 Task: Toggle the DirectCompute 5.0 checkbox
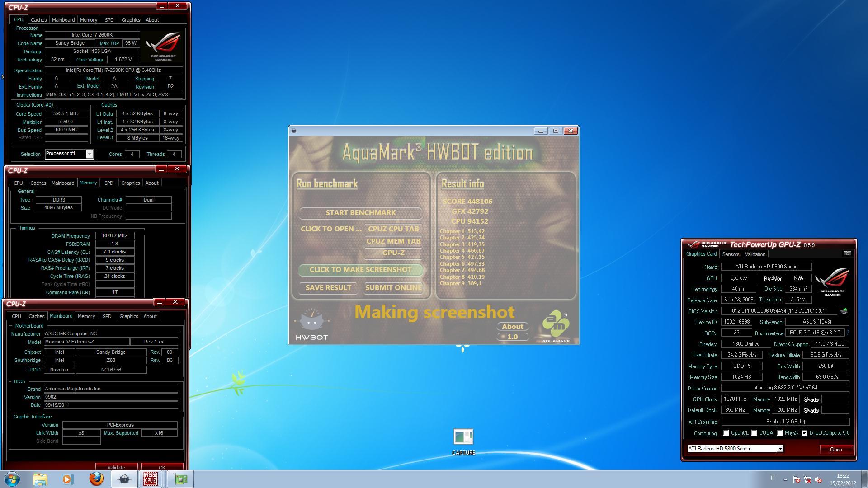[x=805, y=433]
